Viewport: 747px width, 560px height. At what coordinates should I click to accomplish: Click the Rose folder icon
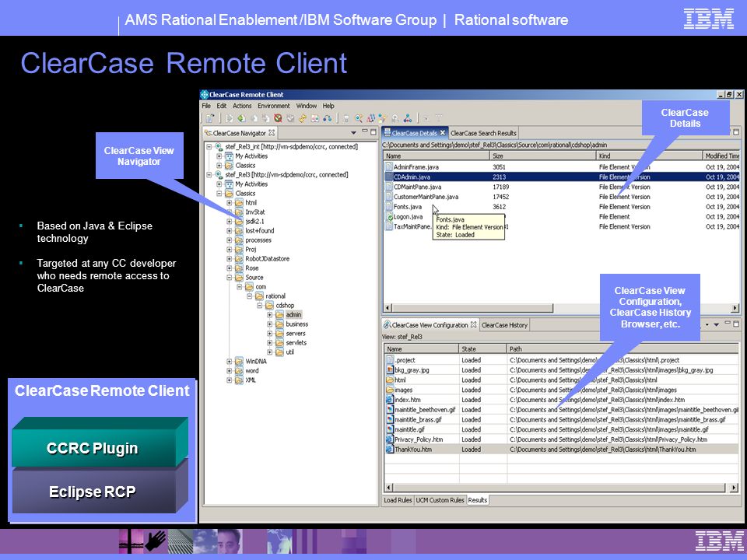tap(239, 268)
